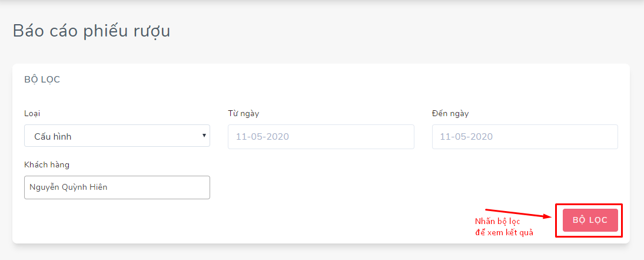
Task: Click the pink BỘ LỌC button
Action: click(590, 220)
